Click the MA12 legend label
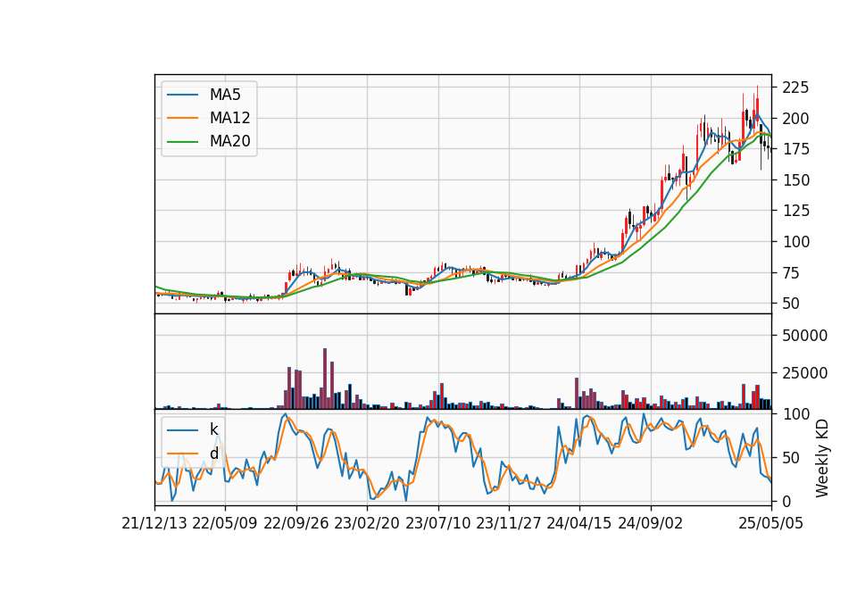 click(229, 118)
